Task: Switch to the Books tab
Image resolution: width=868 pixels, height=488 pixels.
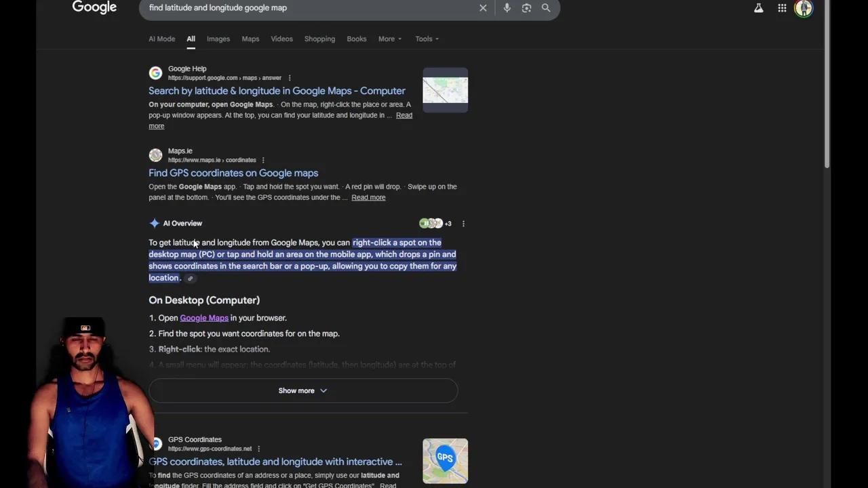Action: tap(357, 39)
